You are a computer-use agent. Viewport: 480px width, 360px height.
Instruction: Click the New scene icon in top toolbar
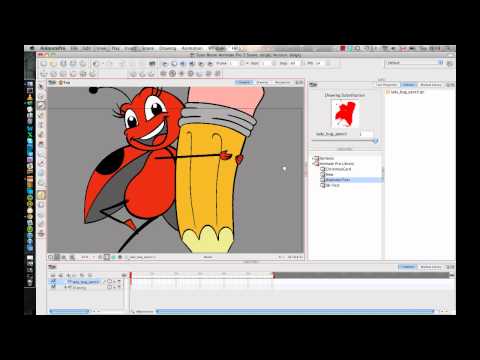[x=44, y=63]
